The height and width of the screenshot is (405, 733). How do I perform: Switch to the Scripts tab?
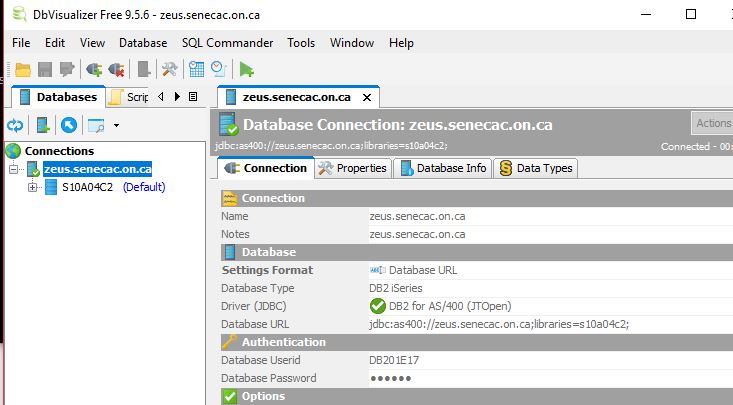(x=128, y=97)
